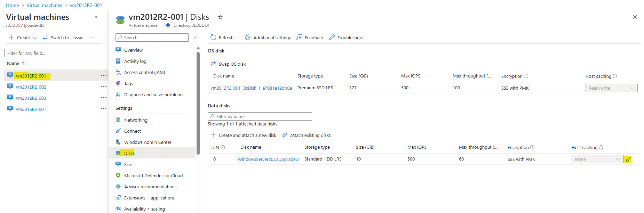The height and width of the screenshot is (213, 644).
Task: Open the vm2012R2-001 breadcrumb link
Action: [86, 5]
